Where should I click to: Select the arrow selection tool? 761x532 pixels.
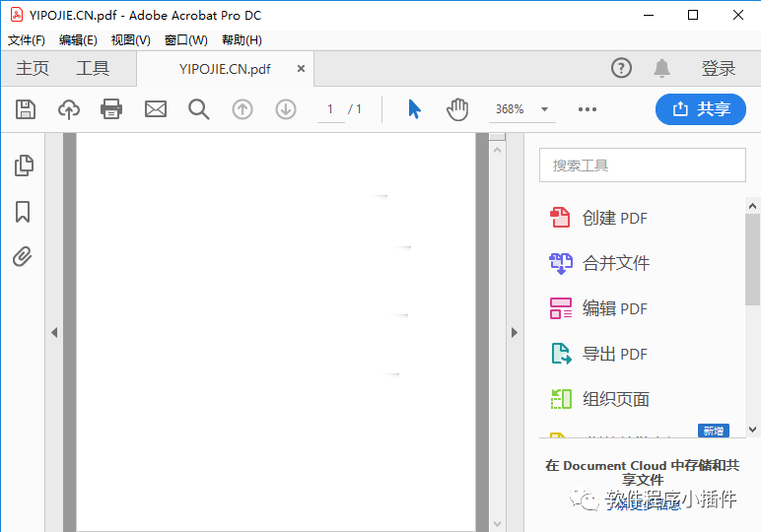click(414, 109)
